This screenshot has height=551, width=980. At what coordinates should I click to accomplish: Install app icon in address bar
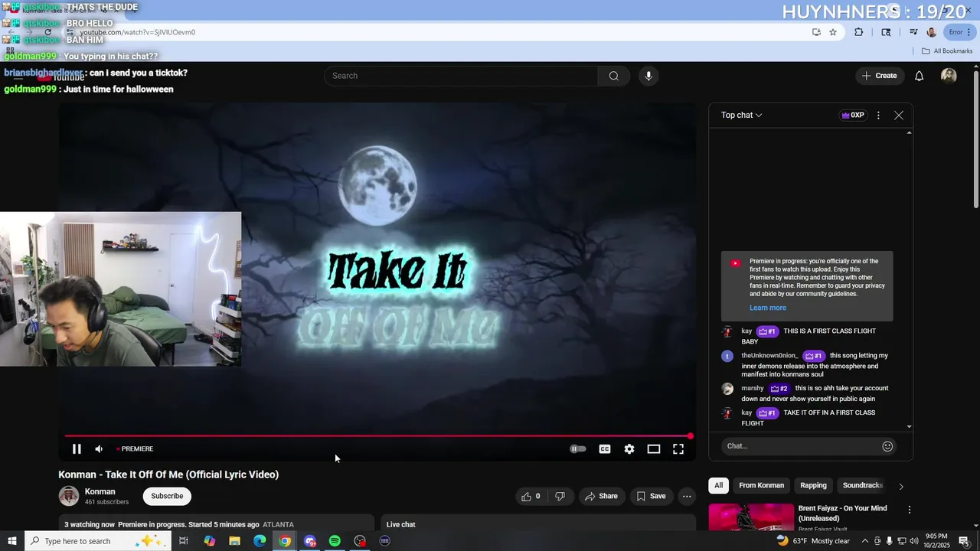click(816, 32)
